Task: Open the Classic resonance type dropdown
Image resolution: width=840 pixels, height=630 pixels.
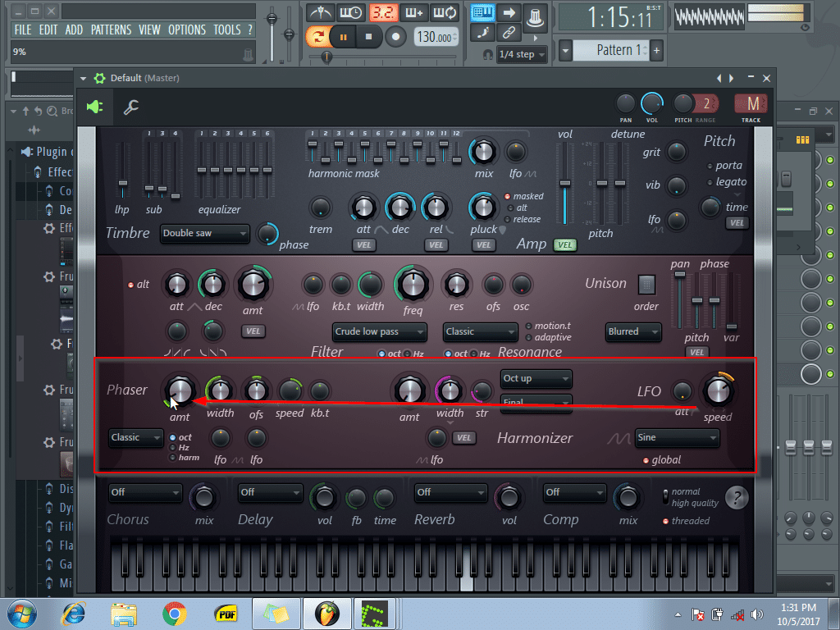Action: (480, 332)
